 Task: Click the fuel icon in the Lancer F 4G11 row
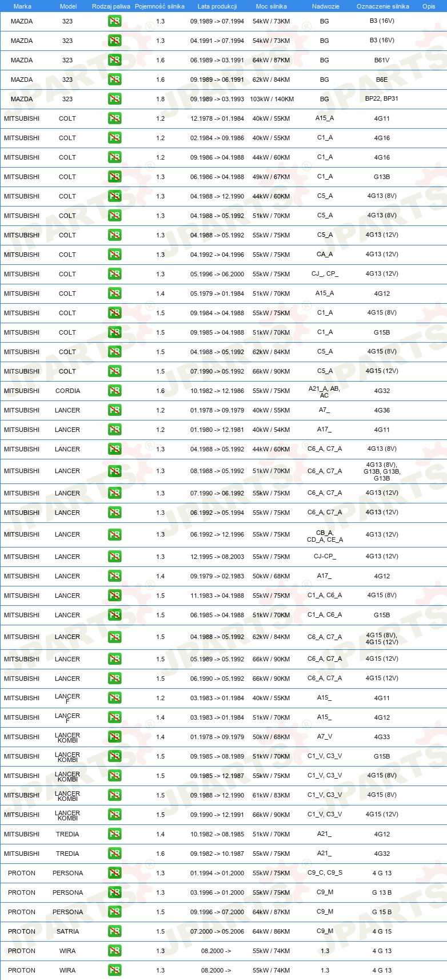[115, 698]
